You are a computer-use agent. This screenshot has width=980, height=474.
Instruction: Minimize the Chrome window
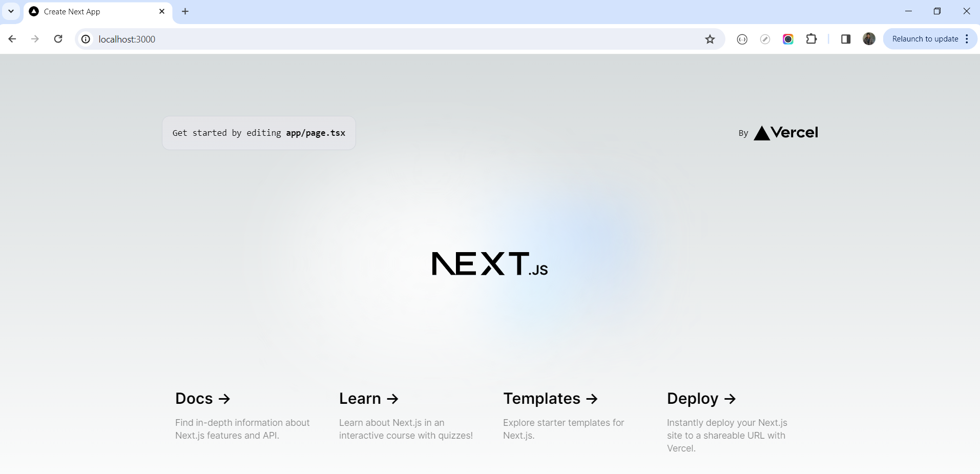coord(908,11)
